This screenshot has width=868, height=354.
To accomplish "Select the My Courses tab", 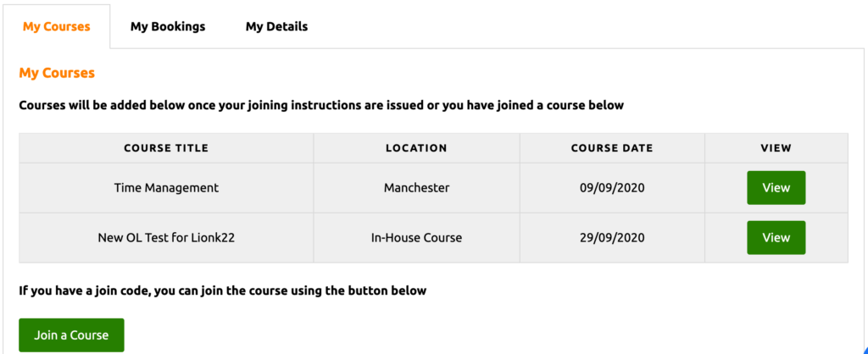I will pos(56,26).
